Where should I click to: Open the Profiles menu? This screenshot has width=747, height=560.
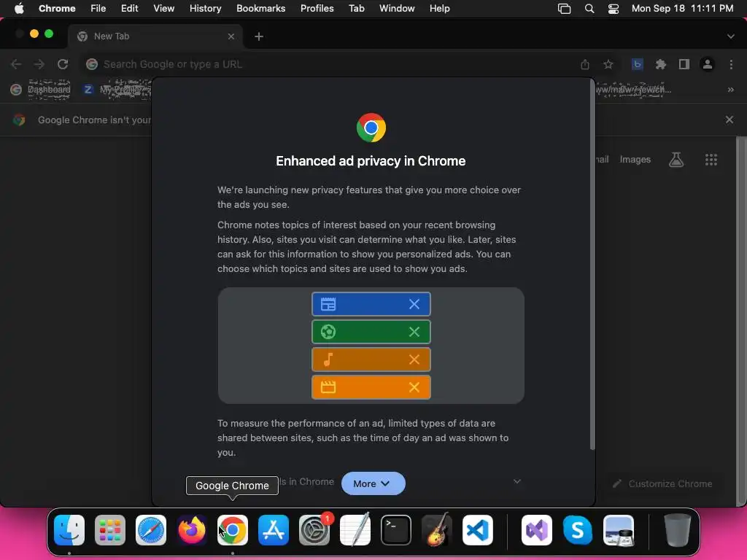[317, 8]
